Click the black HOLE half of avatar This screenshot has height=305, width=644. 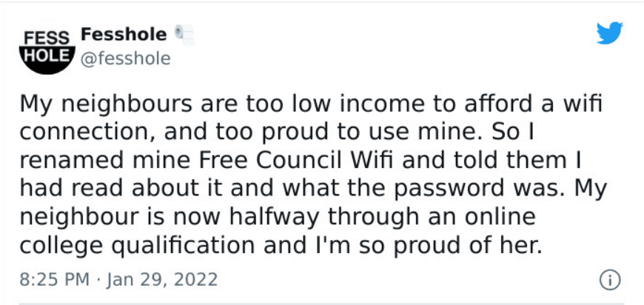[47, 60]
